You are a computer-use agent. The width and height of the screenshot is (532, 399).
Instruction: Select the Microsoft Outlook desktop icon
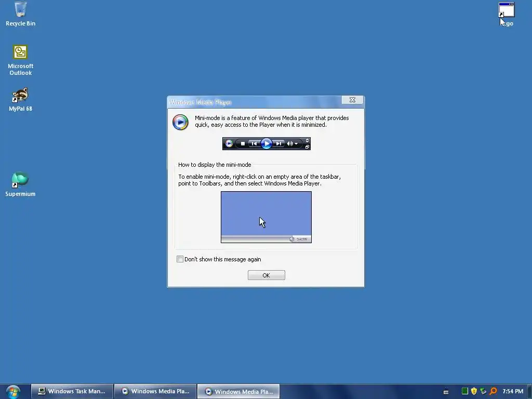point(20,60)
